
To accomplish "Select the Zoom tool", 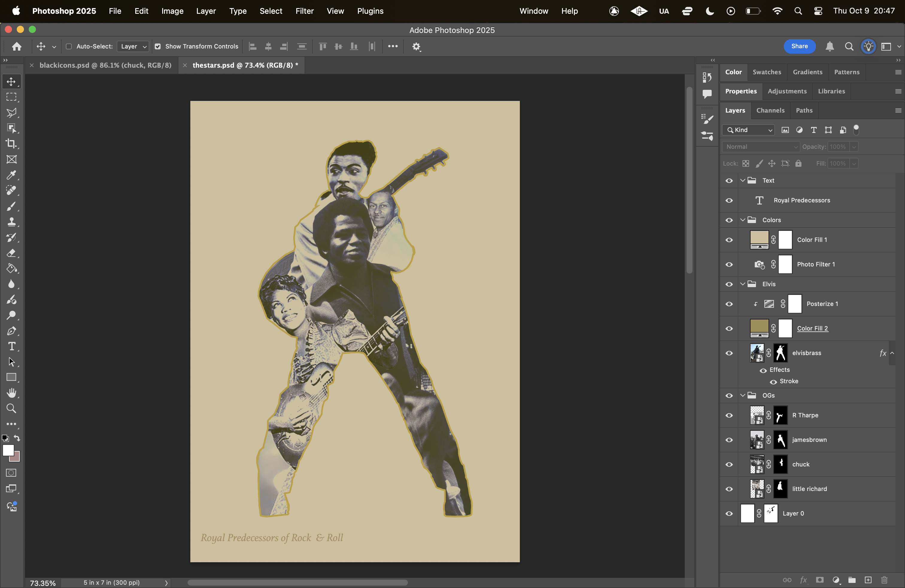I will tap(11, 408).
